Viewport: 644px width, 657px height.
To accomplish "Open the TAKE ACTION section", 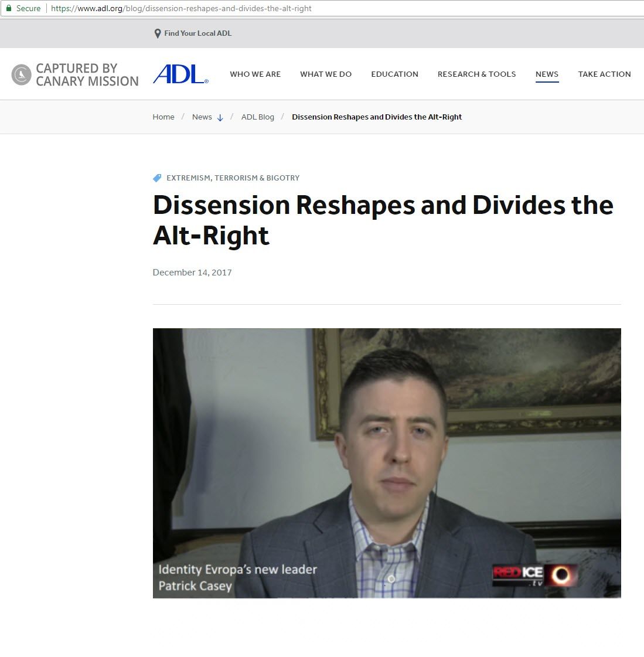I will point(604,74).
